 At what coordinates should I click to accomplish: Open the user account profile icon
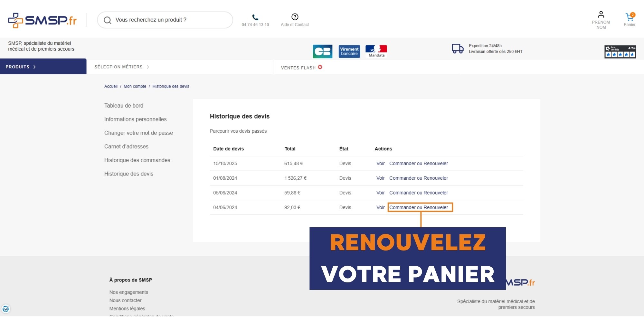coord(601,15)
